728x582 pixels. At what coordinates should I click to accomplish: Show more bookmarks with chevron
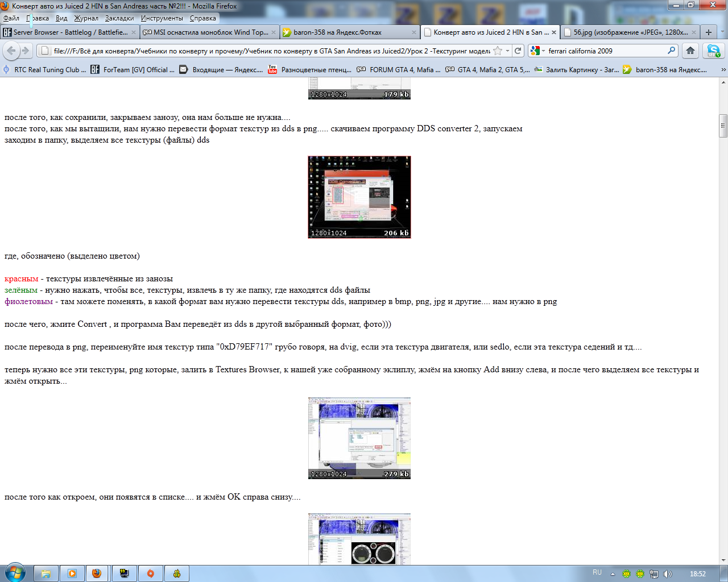click(723, 70)
